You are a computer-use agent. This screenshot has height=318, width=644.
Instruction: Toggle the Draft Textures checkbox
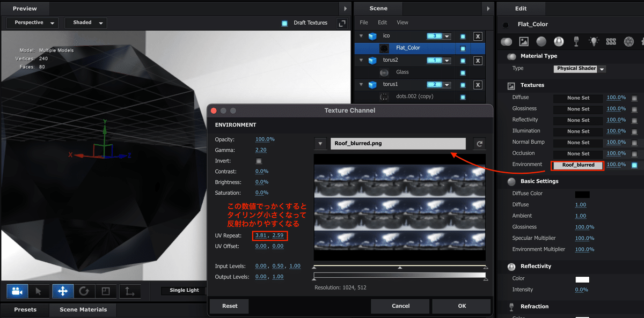click(x=284, y=23)
